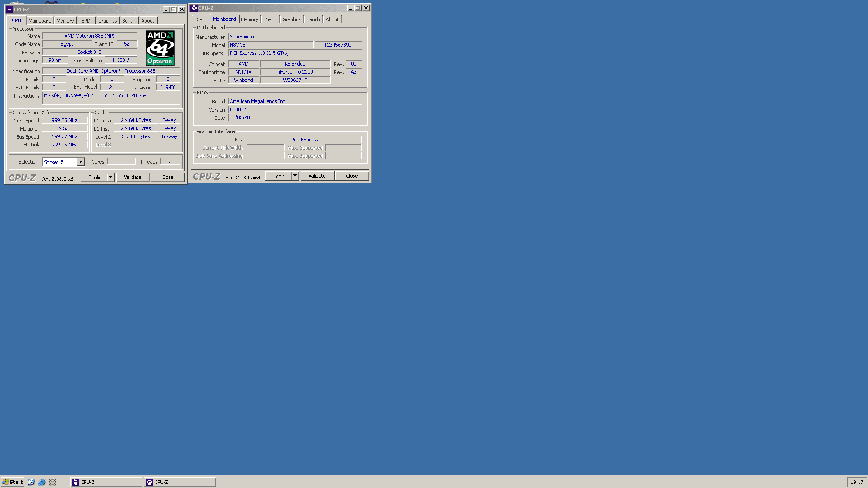Launch the first quick launch icon beside Start
Image resolution: width=868 pixels, height=488 pixels.
coord(31,482)
